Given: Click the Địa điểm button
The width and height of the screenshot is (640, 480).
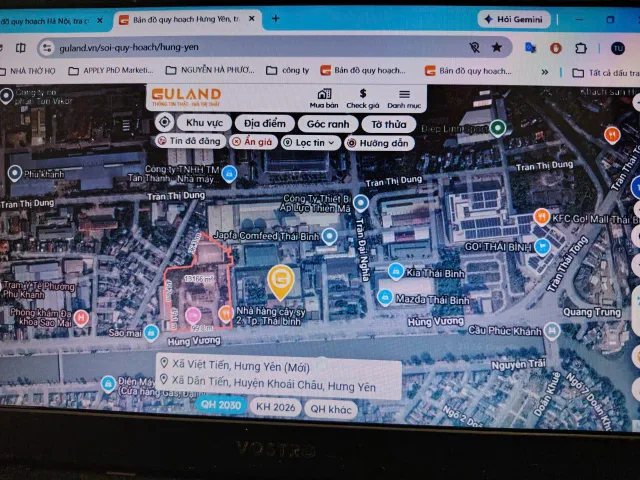Looking at the screenshot, I should coord(264,123).
